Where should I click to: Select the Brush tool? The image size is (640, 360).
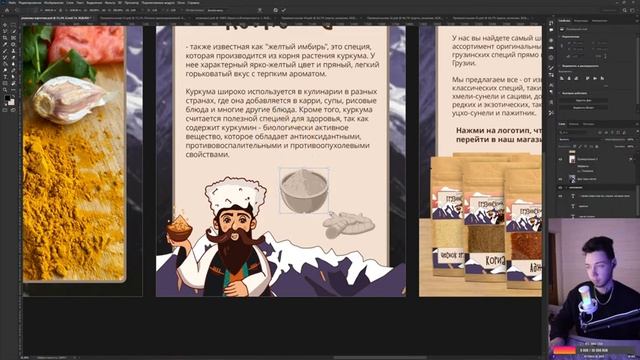(5, 51)
